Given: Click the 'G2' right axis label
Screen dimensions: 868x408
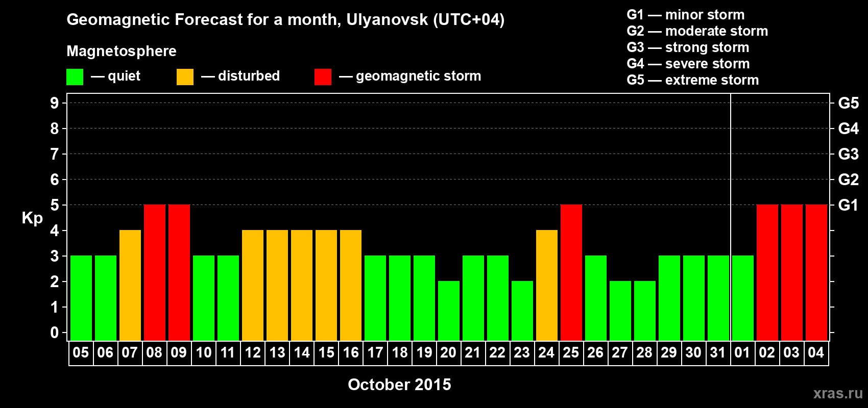Looking at the screenshot, I should point(849,180).
